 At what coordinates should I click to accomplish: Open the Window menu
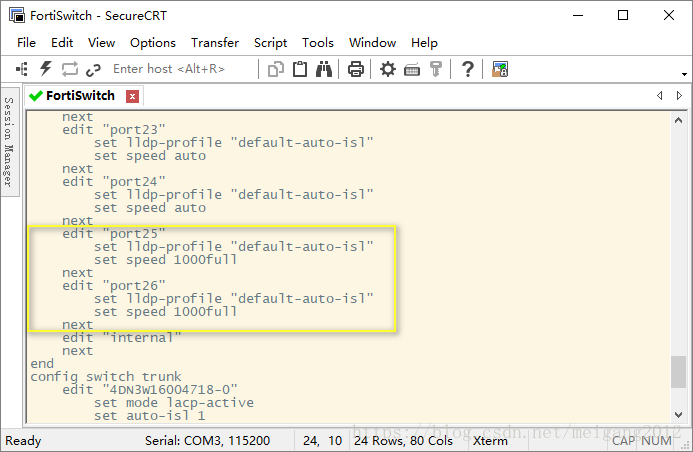[372, 43]
